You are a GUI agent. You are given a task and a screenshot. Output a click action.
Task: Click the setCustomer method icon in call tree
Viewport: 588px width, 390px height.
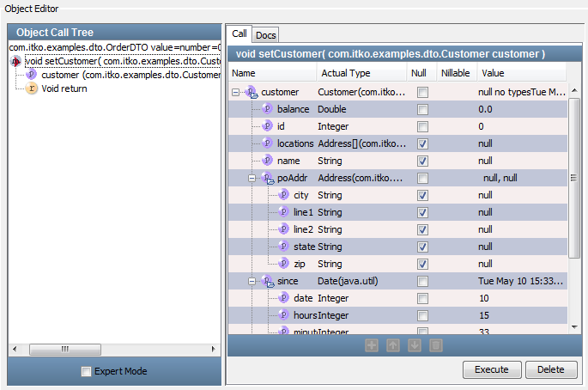[17, 62]
